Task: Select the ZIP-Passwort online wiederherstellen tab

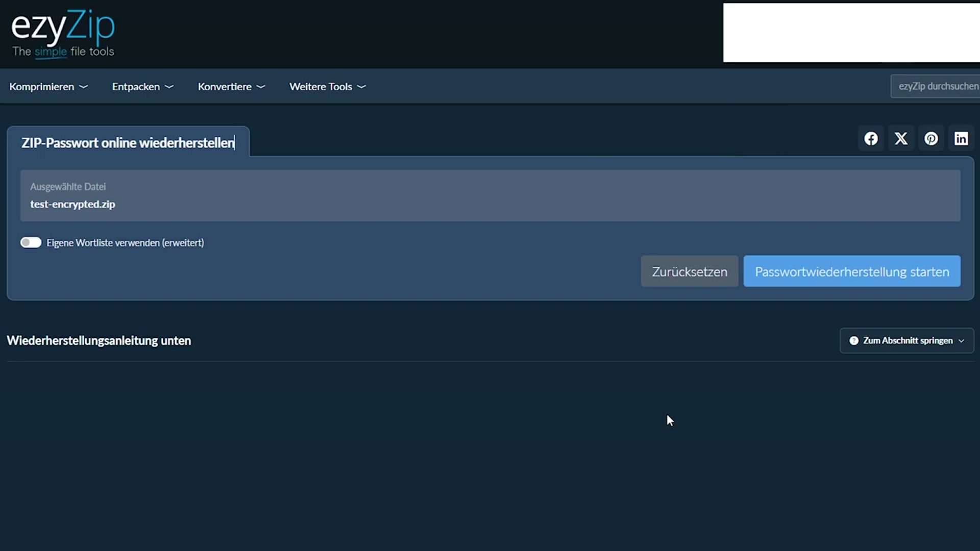Action: point(128,142)
